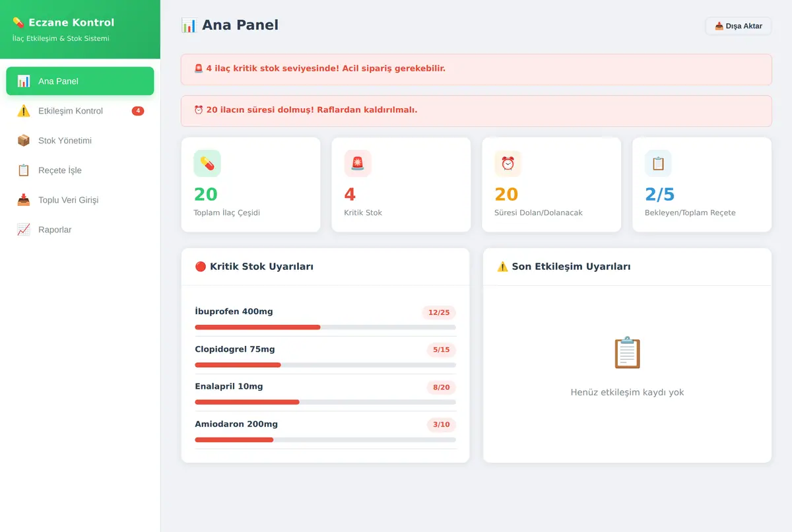
Task: Click the pill icon in Toplam İlaç Çeşidi card
Action: click(x=207, y=164)
